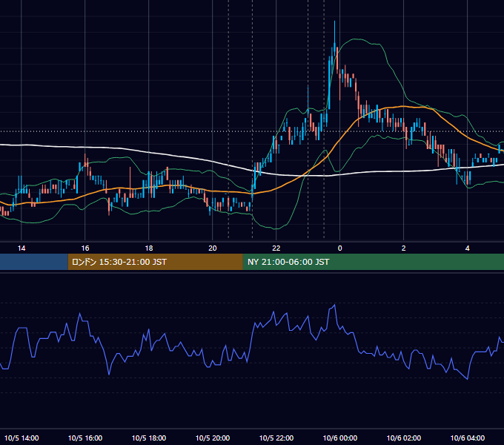Click the oscillator's lowest trough near 10/6 04:00
This screenshot has height=445, width=504.
[468, 379]
